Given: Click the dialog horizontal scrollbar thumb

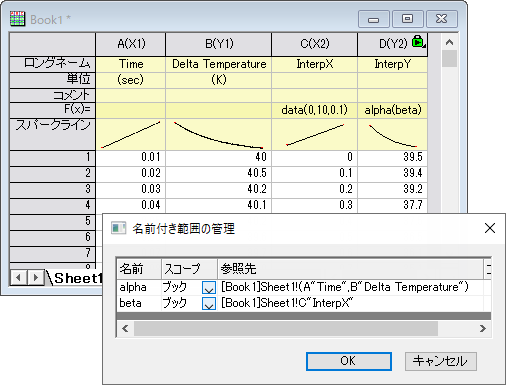Looking at the screenshot, I should pos(286,329).
